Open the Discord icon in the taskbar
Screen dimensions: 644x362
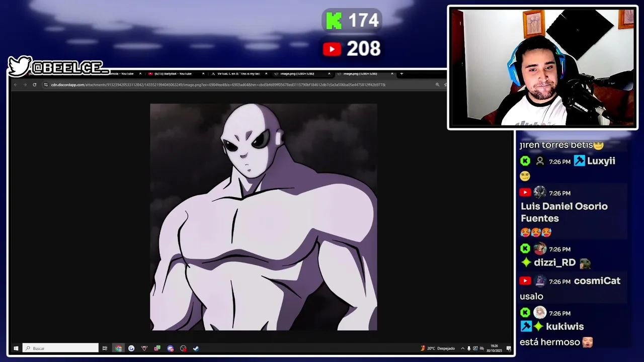point(171,348)
